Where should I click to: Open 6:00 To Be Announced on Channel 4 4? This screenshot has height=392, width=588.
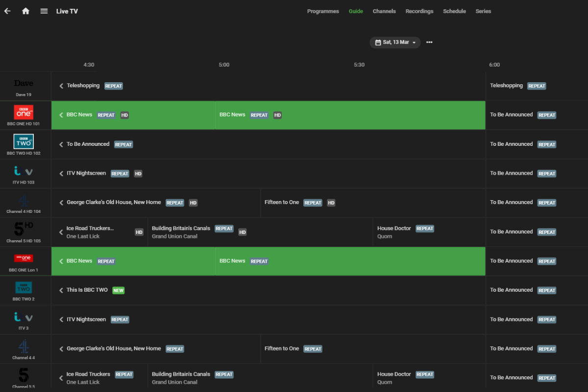(x=537, y=349)
